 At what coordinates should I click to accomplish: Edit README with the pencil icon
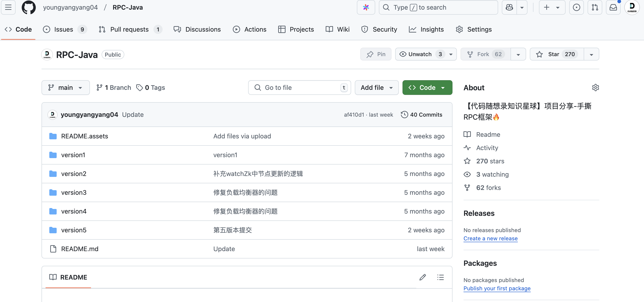point(422,277)
